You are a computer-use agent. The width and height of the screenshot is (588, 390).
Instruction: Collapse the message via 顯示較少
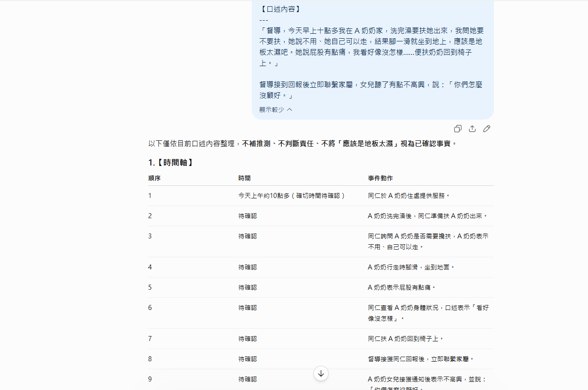(x=276, y=109)
